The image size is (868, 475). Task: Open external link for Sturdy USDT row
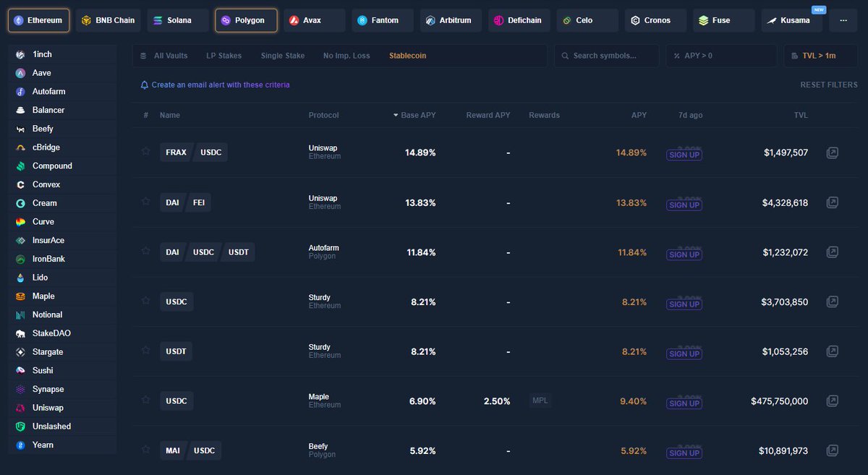coord(833,351)
